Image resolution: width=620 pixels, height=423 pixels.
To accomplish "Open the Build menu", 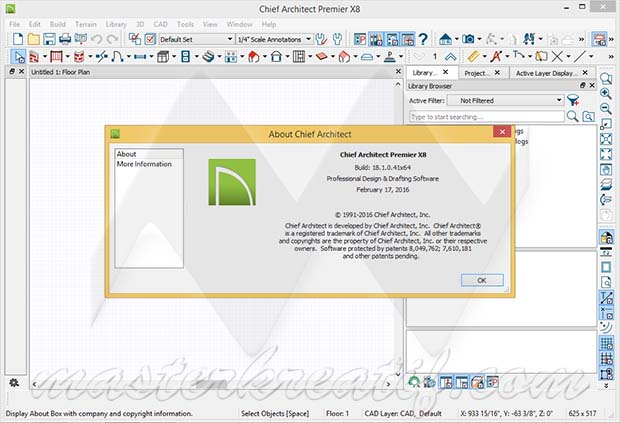I will click(x=58, y=24).
